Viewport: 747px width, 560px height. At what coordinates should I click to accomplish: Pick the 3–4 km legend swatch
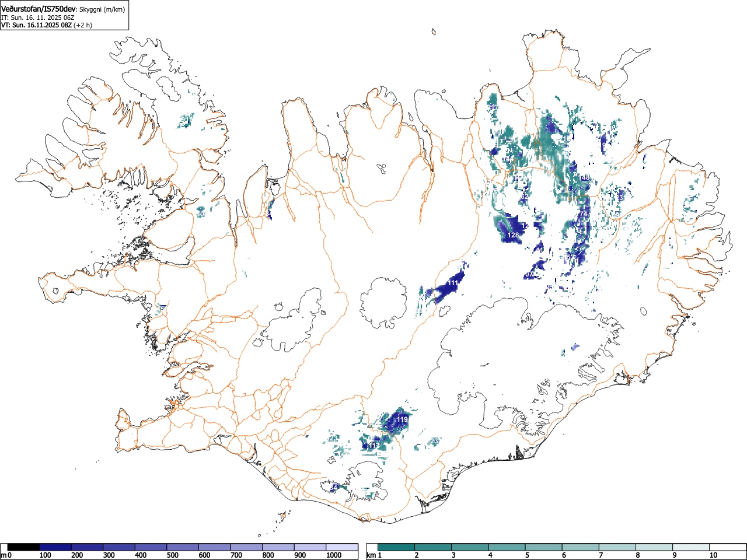tap(470, 547)
